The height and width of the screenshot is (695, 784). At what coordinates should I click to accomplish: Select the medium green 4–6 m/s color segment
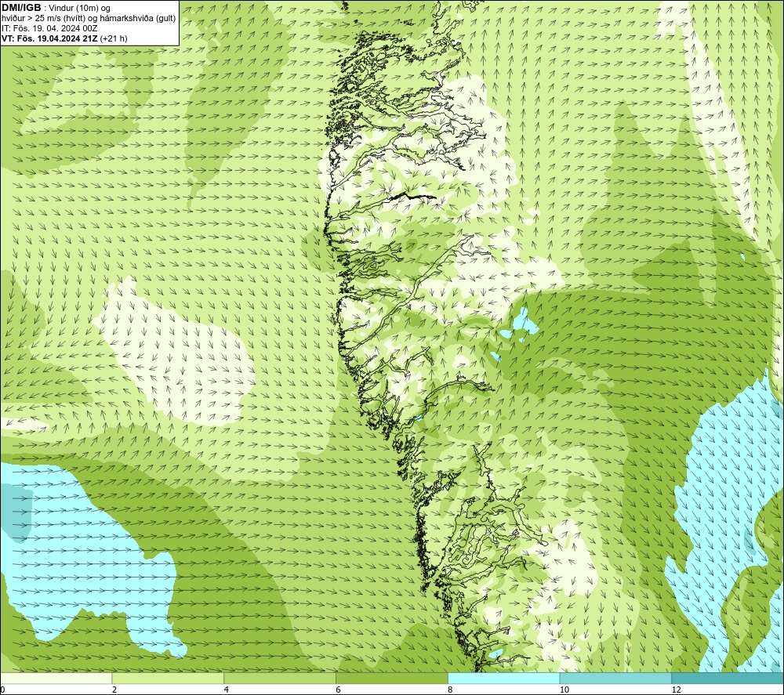pyautogui.click(x=280, y=678)
